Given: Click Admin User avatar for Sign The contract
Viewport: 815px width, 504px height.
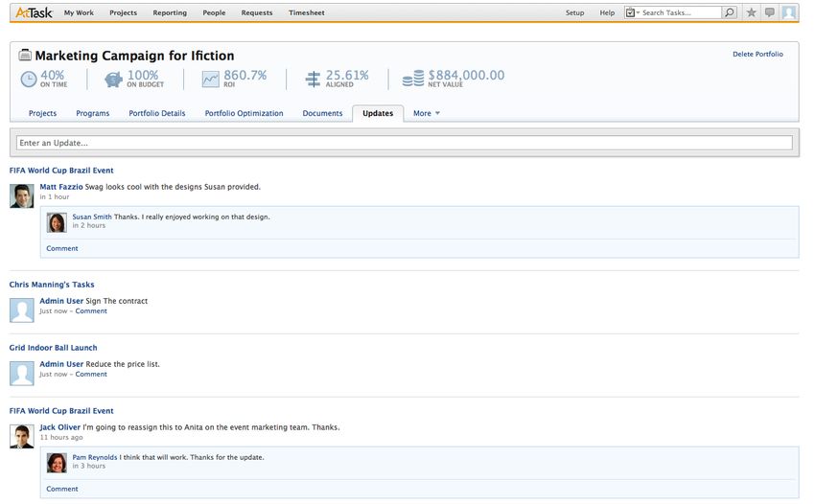Looking at the screenshot, I should (22, 310).
